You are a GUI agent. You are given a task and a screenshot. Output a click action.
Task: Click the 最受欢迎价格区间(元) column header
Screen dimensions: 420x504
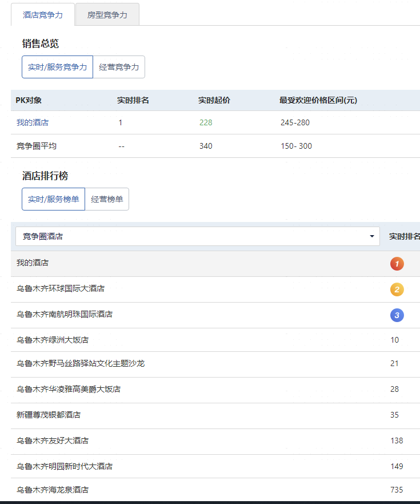tap(318, 100)
